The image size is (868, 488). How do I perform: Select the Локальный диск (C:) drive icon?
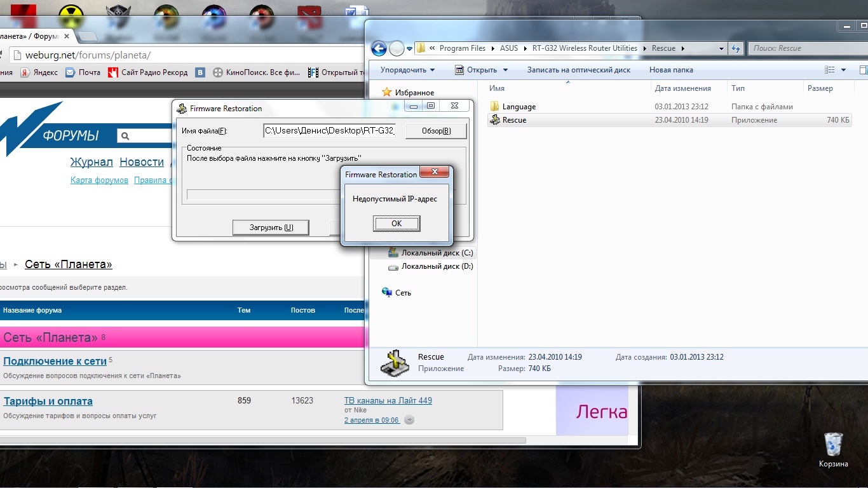point(393,253)
